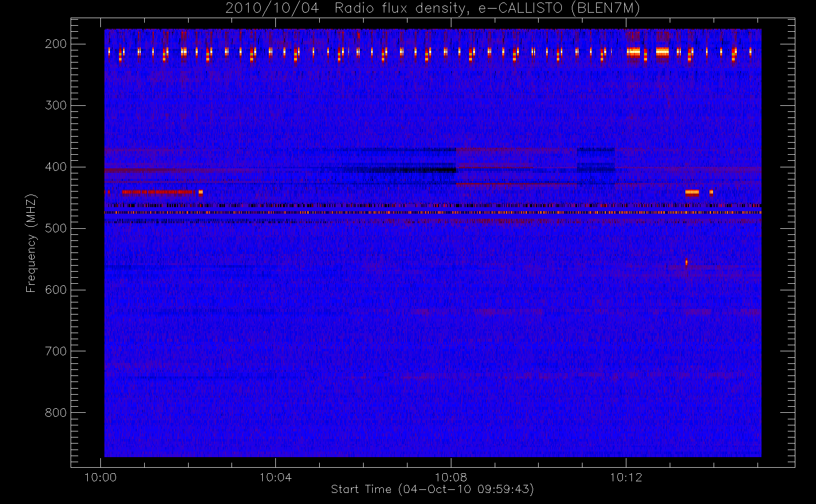Click the bright wide burst near 200 MHz just after 10:12

(x=633, y=51)
